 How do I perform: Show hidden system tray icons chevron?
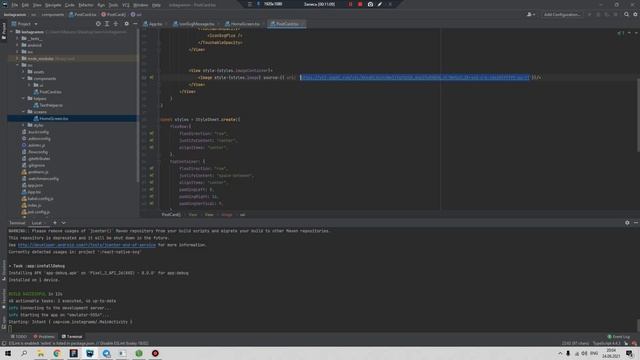pyautogui.click(x=560, y=353)
